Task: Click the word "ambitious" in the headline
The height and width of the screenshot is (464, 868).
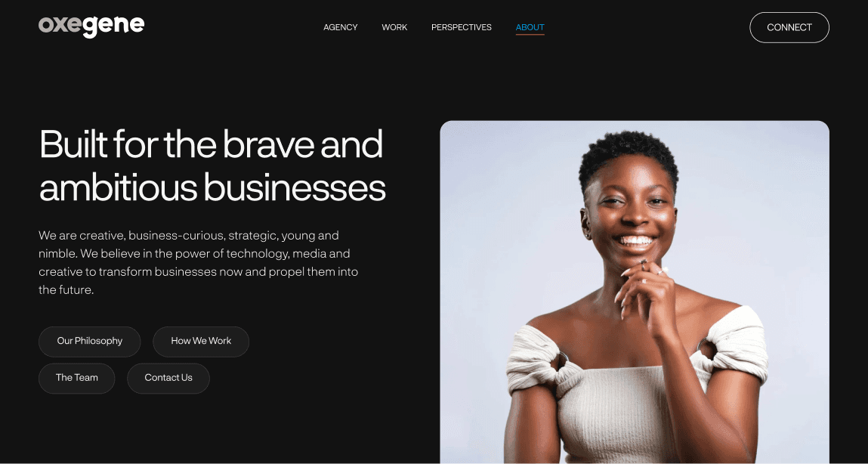Action: (118, 187)
